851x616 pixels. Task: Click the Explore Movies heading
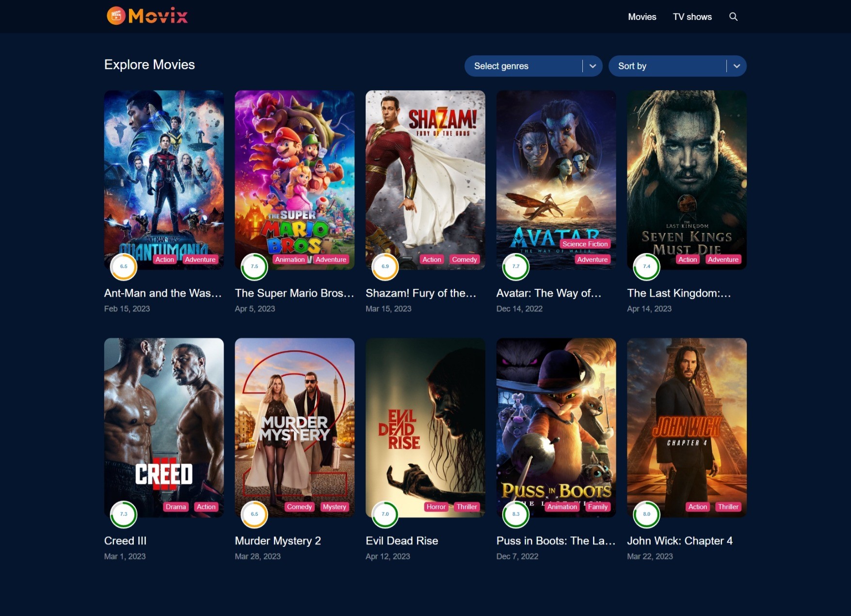coord(149,65)
